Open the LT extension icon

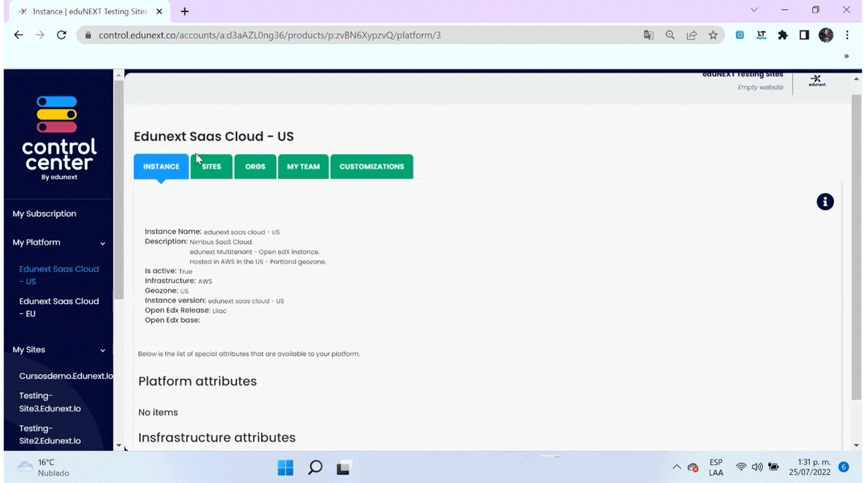[761, 35]
